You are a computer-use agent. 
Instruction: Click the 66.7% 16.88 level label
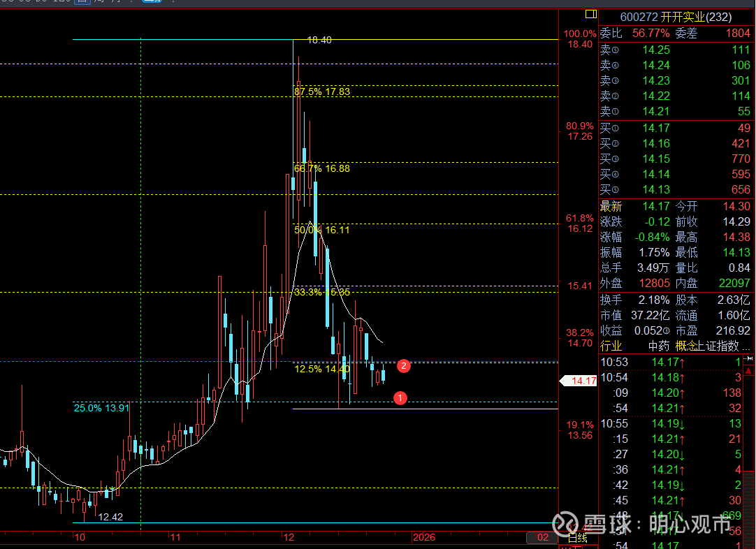point(322,169)
